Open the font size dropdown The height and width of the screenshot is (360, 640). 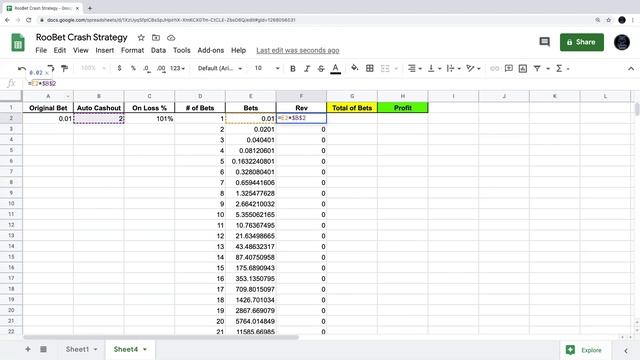click(x=267, y=68)
